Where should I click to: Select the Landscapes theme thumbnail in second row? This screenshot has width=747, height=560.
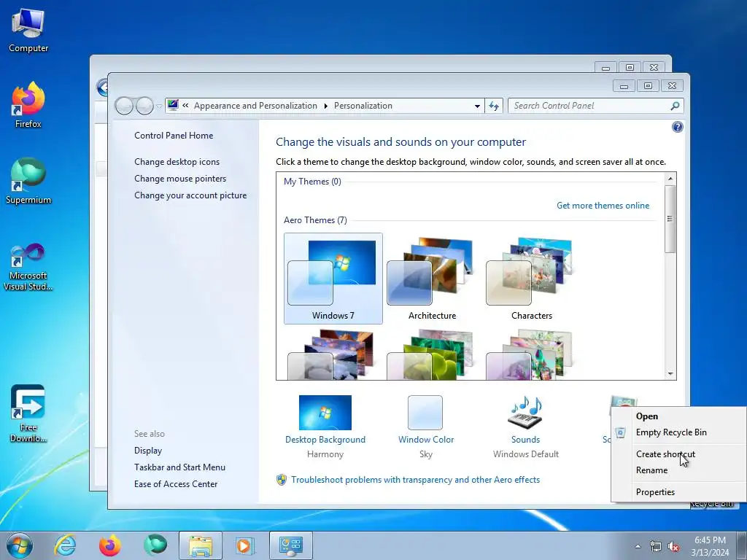click(x=333, y=354)
